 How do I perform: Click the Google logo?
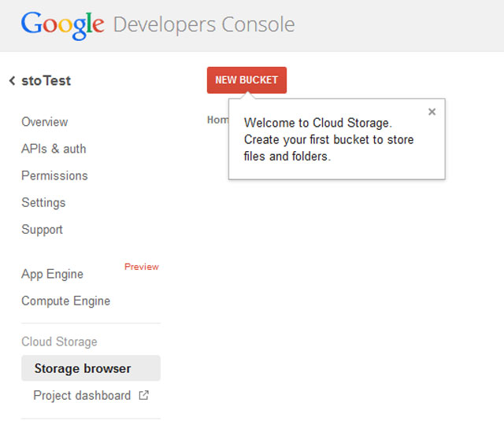click(63, 25)
